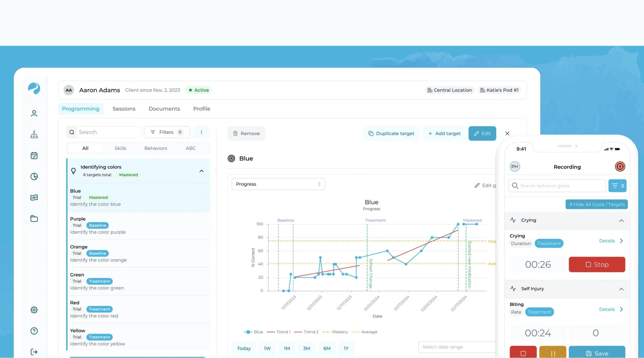Click the organization hierarchy sidebar icon
The width and height of the screenshot is (644, 358).
[x=34, y=134]
